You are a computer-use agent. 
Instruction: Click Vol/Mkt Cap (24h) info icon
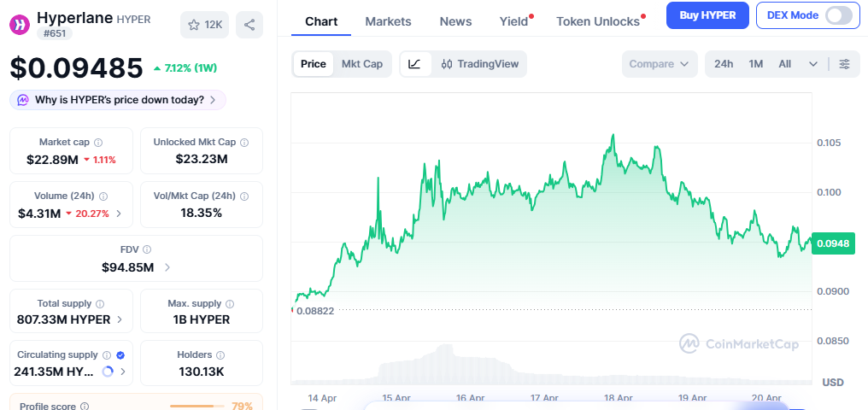(244, 196)
